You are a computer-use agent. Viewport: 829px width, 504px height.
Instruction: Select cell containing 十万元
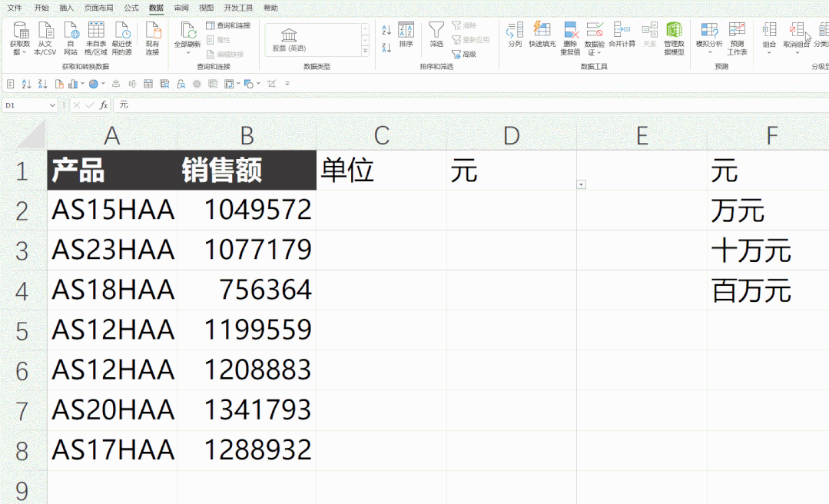[x=768, y=250]
